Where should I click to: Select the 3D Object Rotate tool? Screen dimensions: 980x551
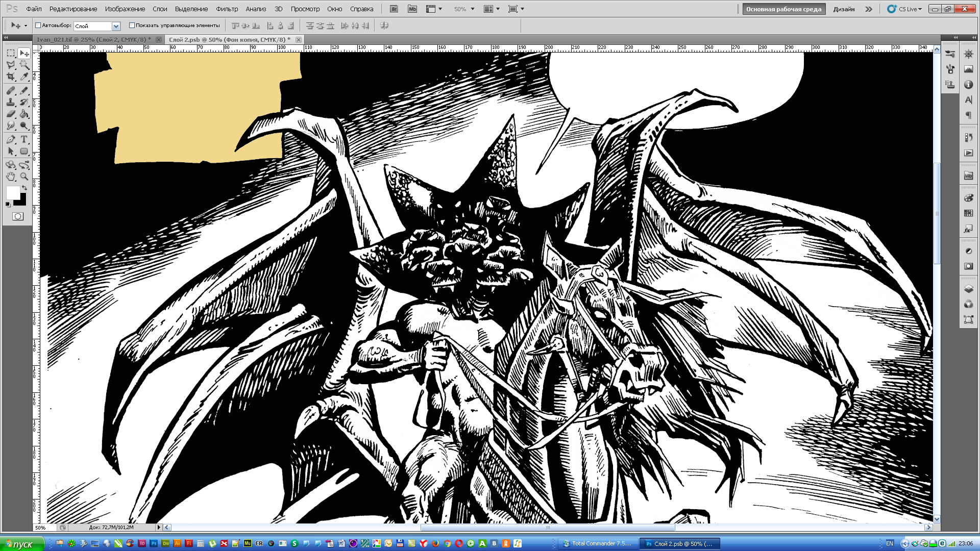11,165
